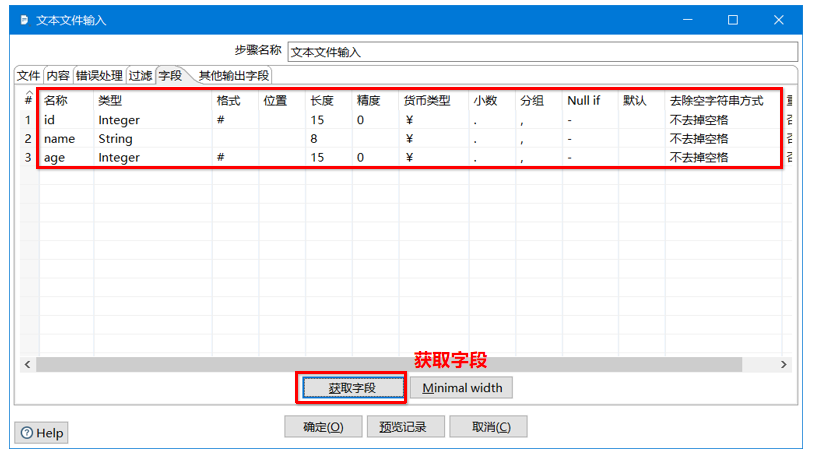Select the 字段 tab

click(x=170, y=76)
